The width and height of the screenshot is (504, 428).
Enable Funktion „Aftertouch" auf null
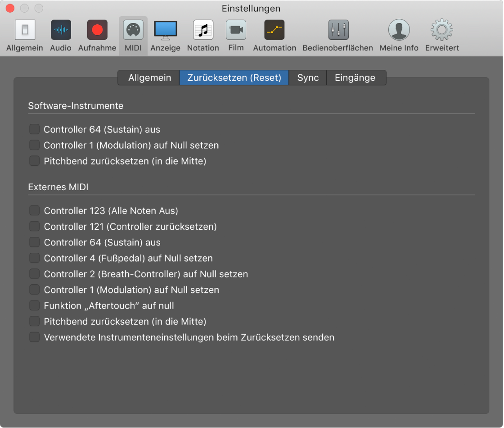(x=34, y=305)
